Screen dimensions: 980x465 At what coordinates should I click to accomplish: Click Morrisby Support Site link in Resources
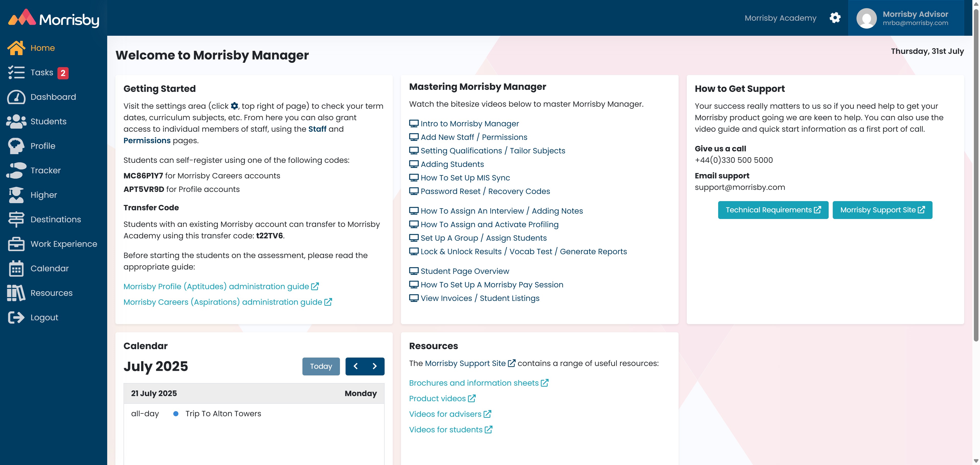click(x=470, y=363)
